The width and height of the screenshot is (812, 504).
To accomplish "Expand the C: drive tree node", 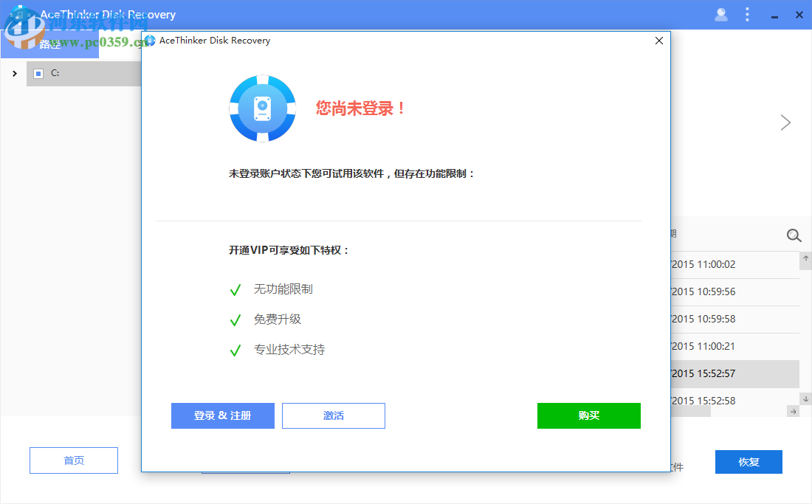I will pyautogui.click(x=14, y=73).
